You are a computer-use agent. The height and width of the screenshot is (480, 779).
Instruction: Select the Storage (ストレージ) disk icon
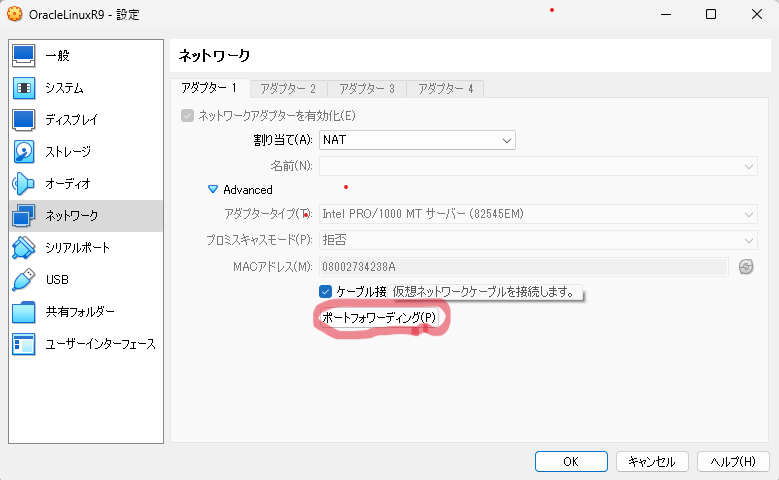point(24,152)
